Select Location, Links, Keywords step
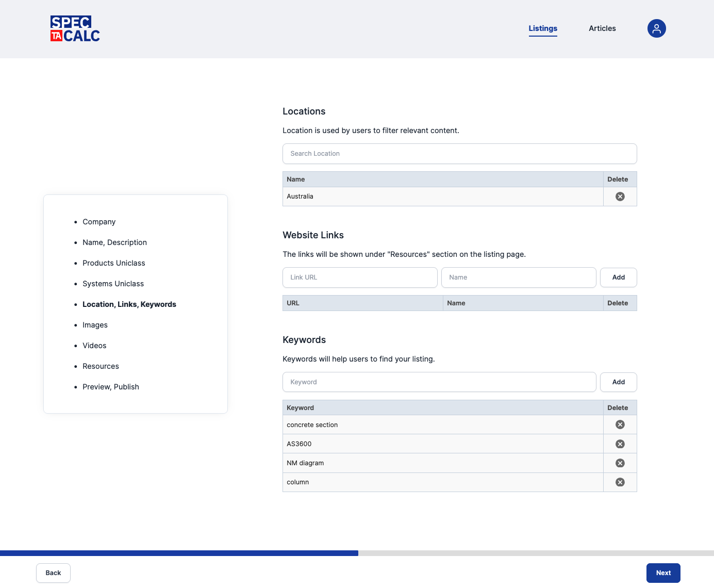This screenshot has height=588, width=714. click(x=129, y=304)
